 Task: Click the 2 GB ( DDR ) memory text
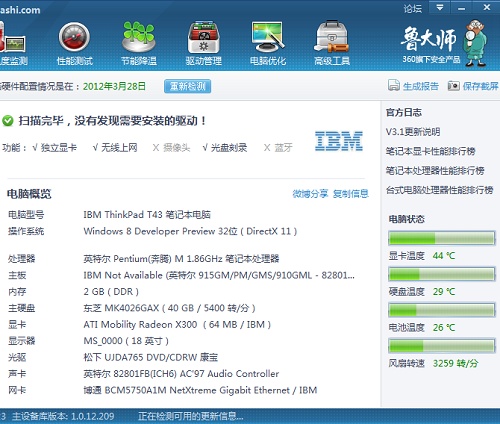(111, 292)
